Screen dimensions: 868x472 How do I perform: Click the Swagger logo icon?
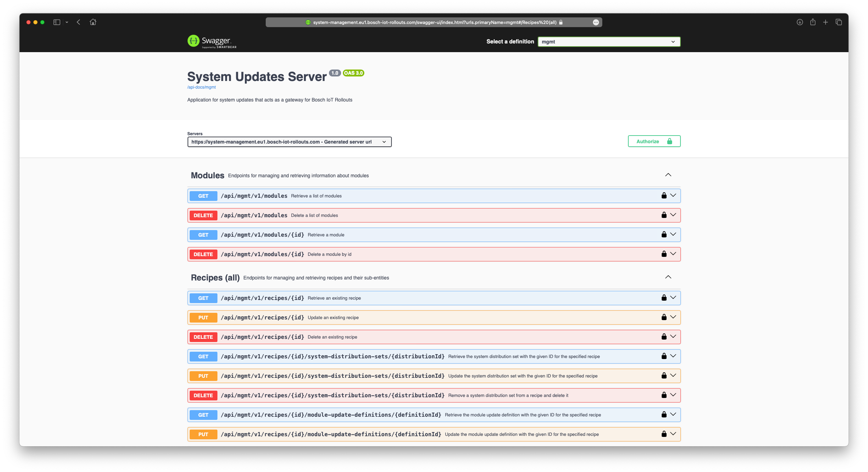click(x=193, y=41)
